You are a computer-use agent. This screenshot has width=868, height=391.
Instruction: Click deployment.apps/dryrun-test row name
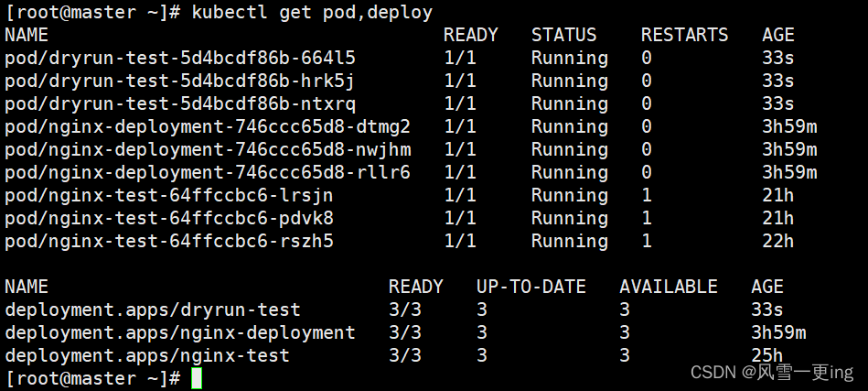(153, 310)
